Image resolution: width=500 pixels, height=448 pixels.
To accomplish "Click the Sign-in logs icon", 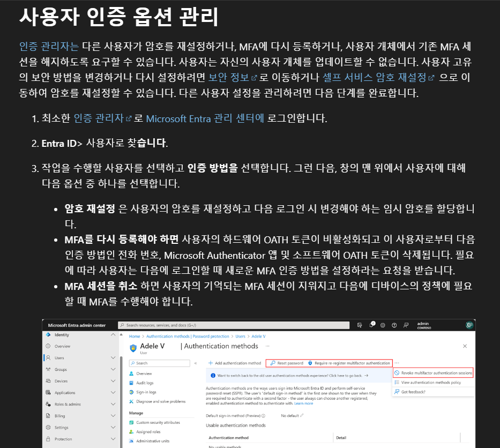I will pos(131,392).
